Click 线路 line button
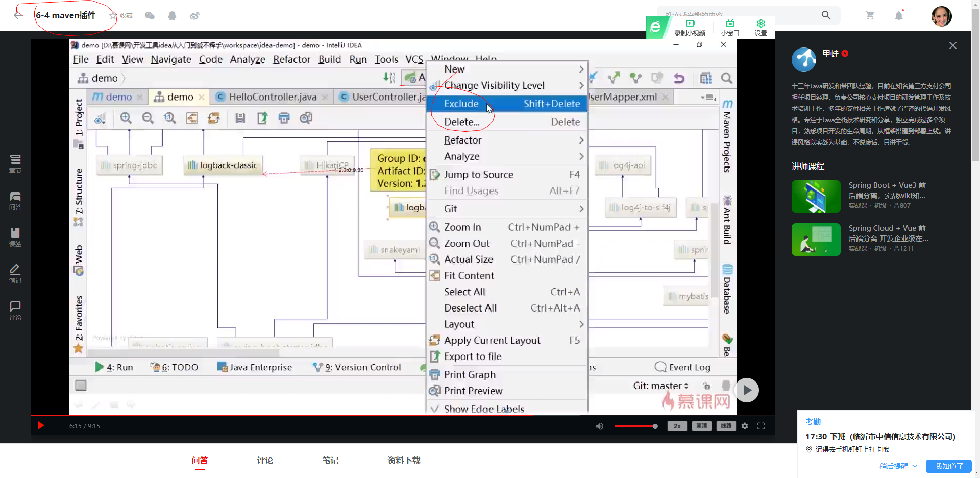Screen dimensions: 980x478 click(726, 426)
